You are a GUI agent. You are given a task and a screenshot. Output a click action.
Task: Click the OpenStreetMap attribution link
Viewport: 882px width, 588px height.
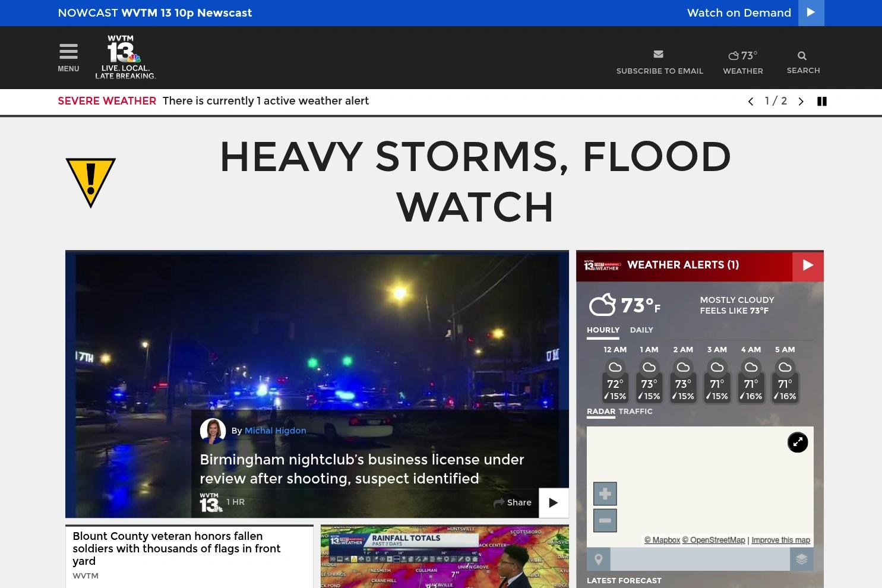click(713, 540)
